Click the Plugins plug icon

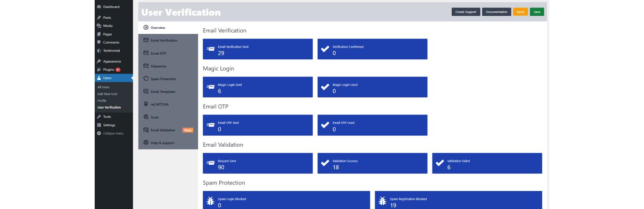[99, 70]
